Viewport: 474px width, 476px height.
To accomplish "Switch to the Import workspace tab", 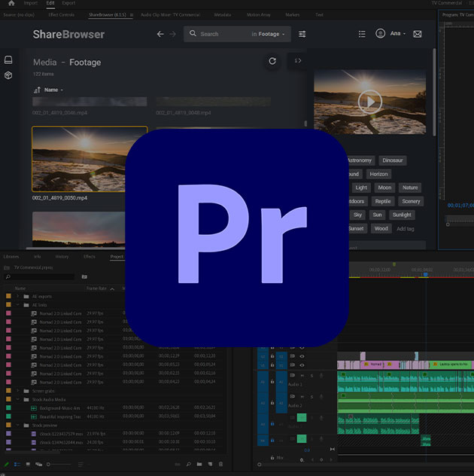I will coord(31,3).
